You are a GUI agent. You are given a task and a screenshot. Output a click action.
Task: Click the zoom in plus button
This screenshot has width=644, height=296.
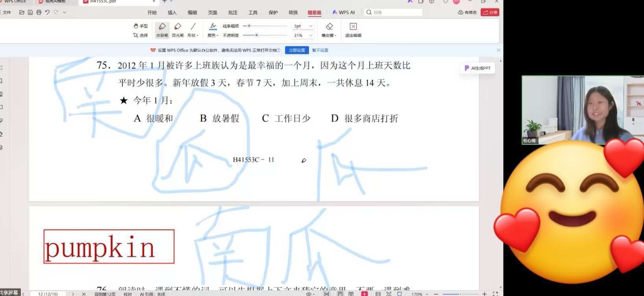pyautogui.click(x=484, y=294)
